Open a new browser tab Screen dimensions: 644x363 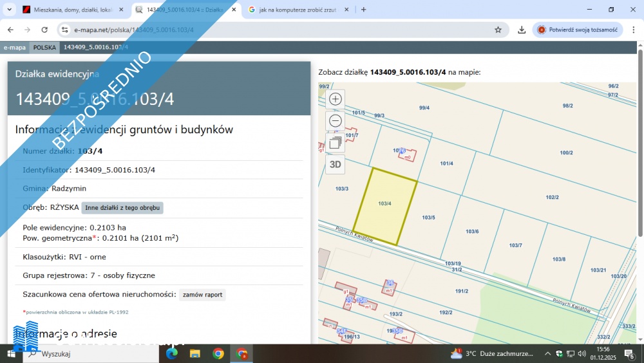(364, 10)
